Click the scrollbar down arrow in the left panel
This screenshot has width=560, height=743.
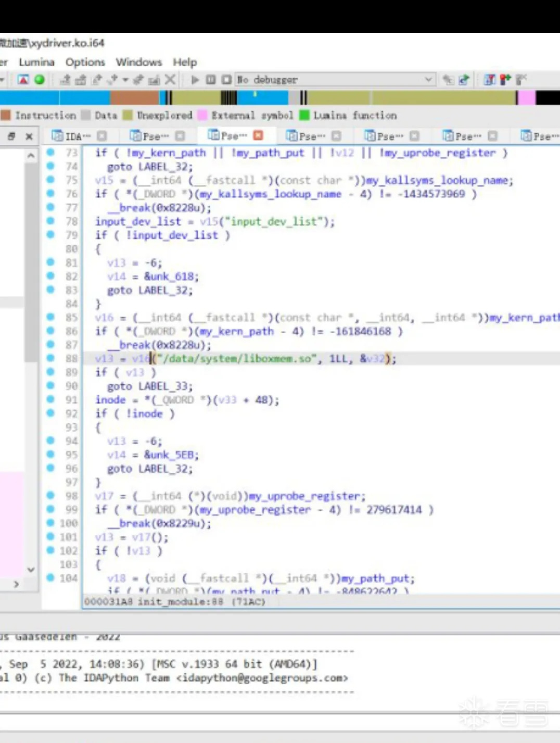click(x=31, y=570)
